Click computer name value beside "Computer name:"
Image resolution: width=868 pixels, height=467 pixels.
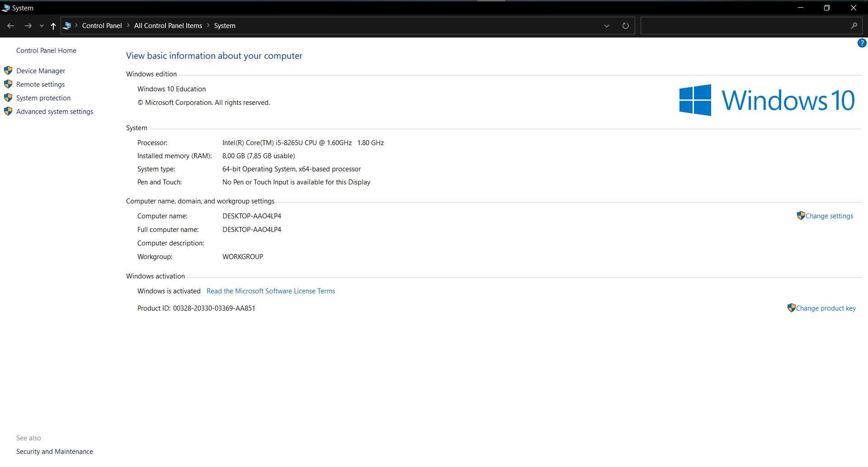point(252,216)
